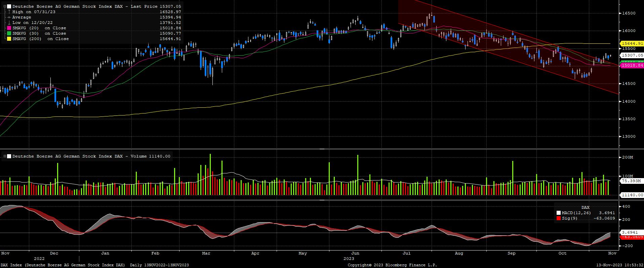The height and width of the screenshot is (268, 644).
Task: Collapse the DAX Last Price legend tree
Action: click(5, 6)
